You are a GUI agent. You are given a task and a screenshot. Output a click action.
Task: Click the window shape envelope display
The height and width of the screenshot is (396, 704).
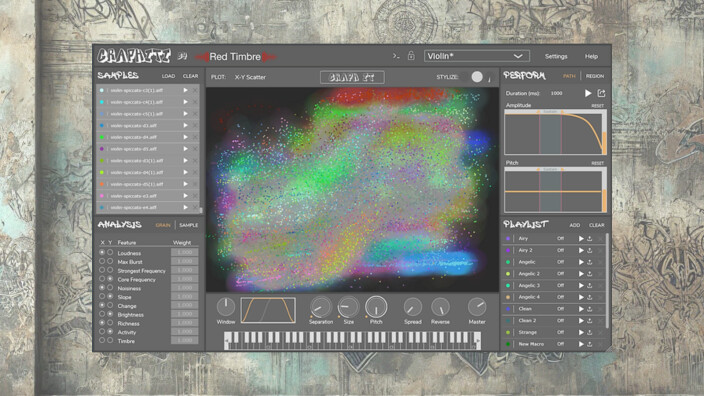(268, 310)
